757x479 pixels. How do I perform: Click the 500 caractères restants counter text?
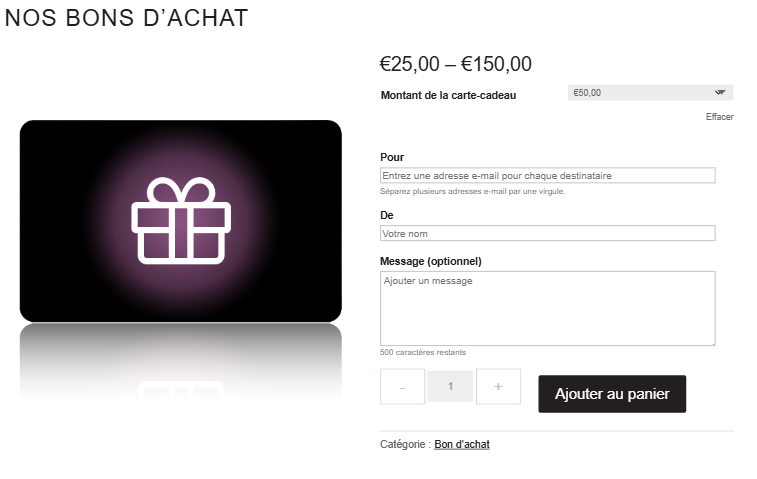point(423,352)
